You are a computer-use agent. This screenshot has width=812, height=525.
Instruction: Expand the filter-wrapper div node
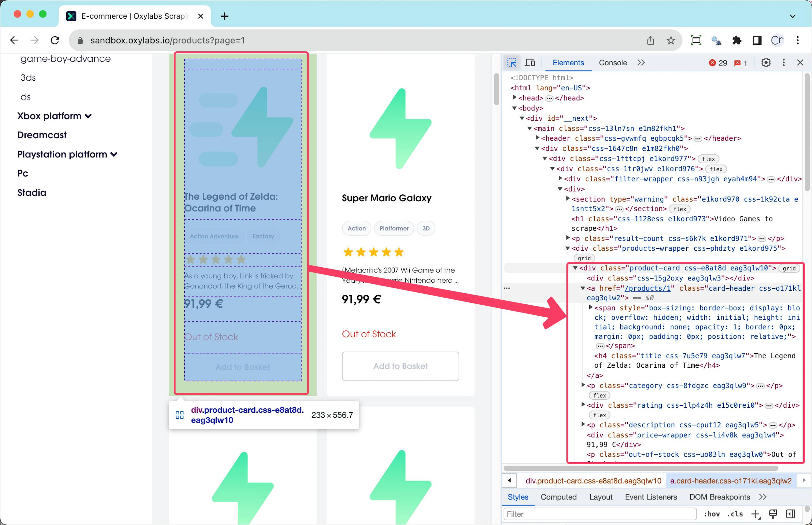tap(560, 179)
